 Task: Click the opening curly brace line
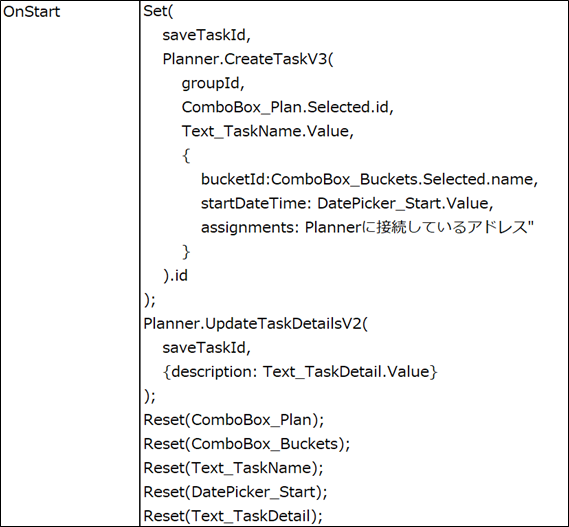pos(186,156)
